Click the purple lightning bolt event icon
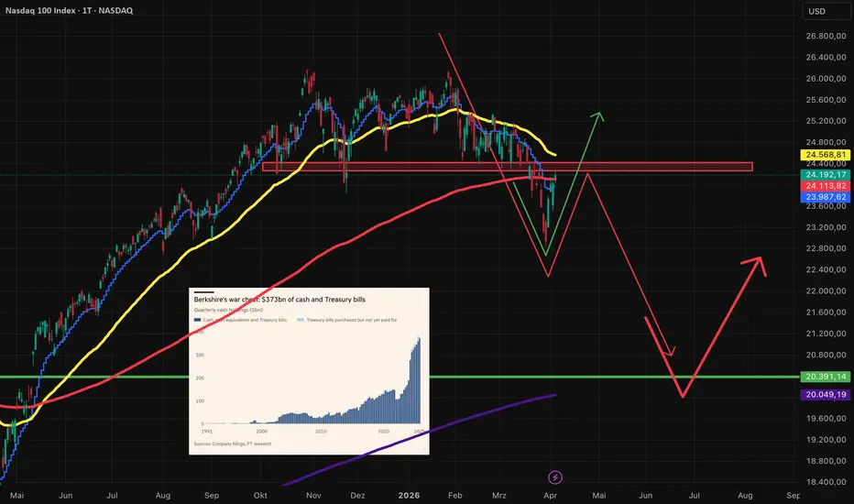854x504 pixels. coord(555,477)
